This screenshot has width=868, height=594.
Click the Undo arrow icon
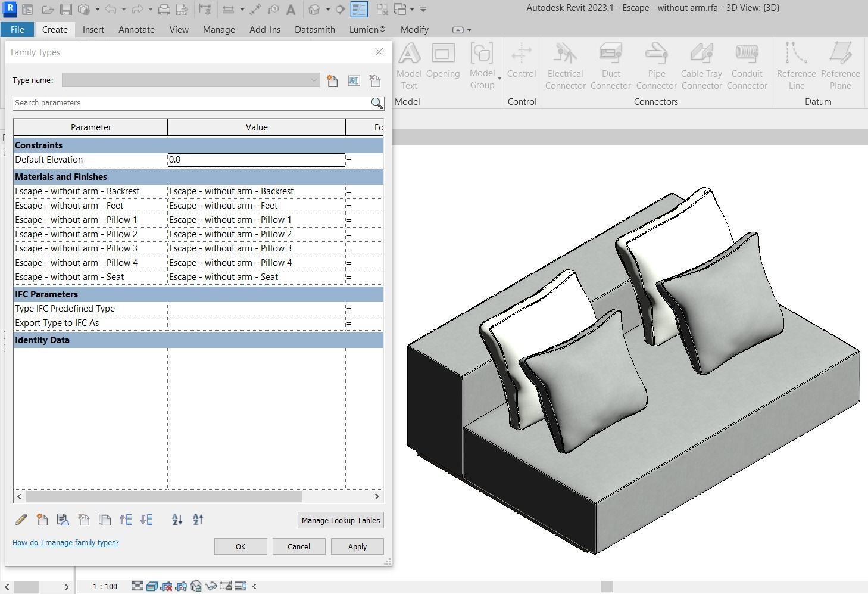click(x=110, y=10)
